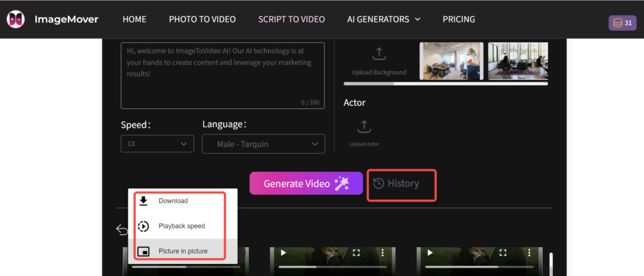Click the Generate Video button
Screen dimensions: 644x276
306,183
